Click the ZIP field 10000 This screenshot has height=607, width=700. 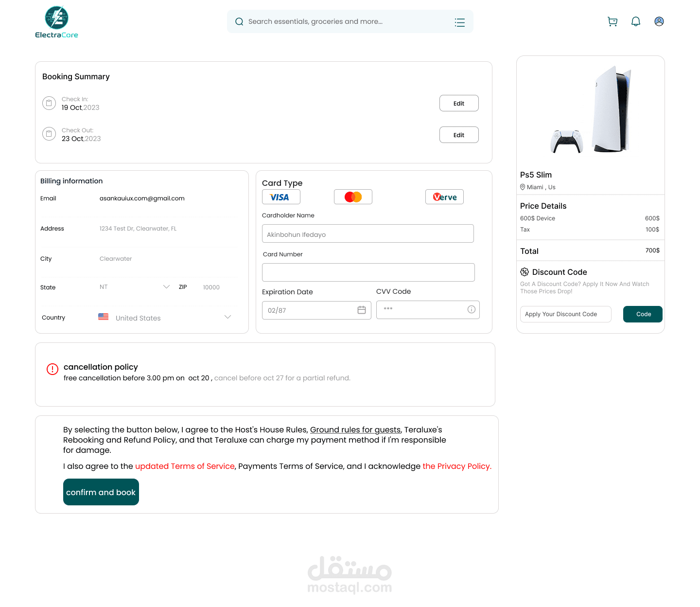pyautogui.click(x=211, y=287)
